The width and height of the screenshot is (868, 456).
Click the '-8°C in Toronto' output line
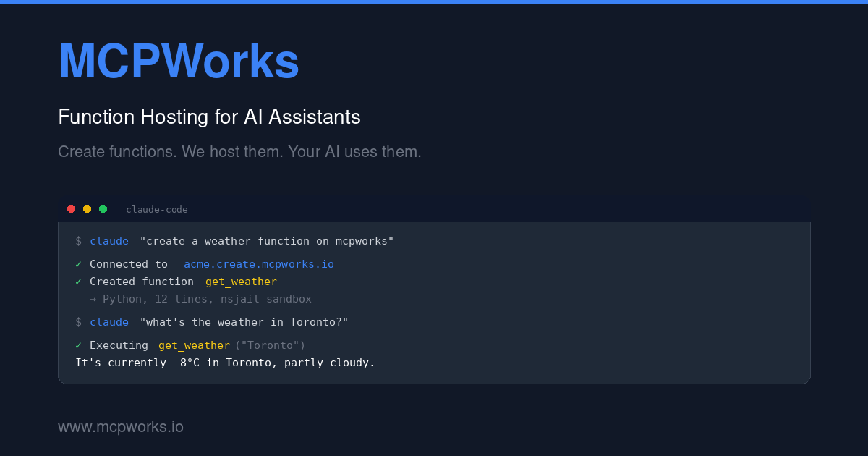pyautogui.click(x=225, y=363)
